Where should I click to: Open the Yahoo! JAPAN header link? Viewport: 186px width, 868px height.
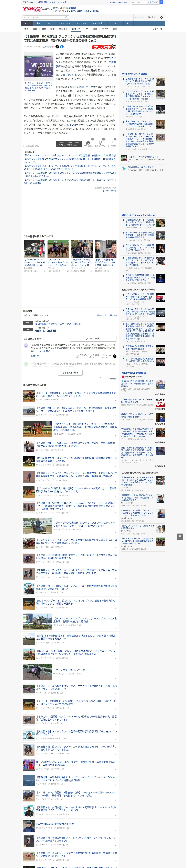tap(116, 2)
